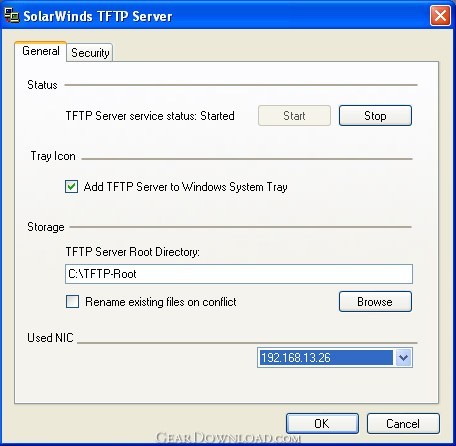The height and width of the screenshot is (446, 456).
Task: Click the TFTP Server service status text
Action: (150, 116)
